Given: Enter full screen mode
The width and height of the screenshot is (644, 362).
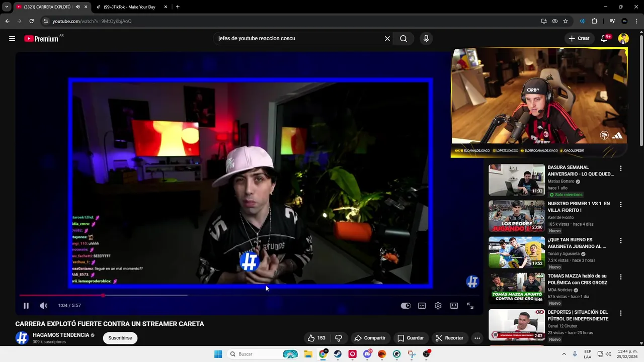Looking at the screenshot, I should click(x=470, y=306).
